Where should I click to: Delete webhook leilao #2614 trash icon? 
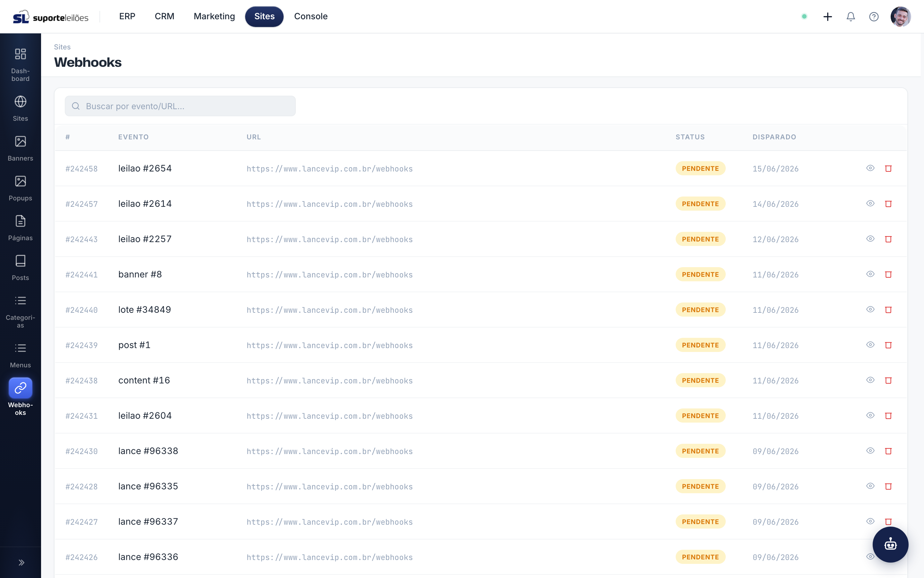[888, 204]
